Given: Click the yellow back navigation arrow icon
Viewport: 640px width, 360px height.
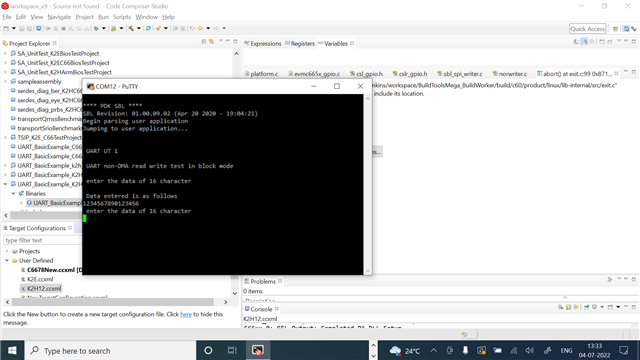Looking at the screenshot, I should (200, 29).
